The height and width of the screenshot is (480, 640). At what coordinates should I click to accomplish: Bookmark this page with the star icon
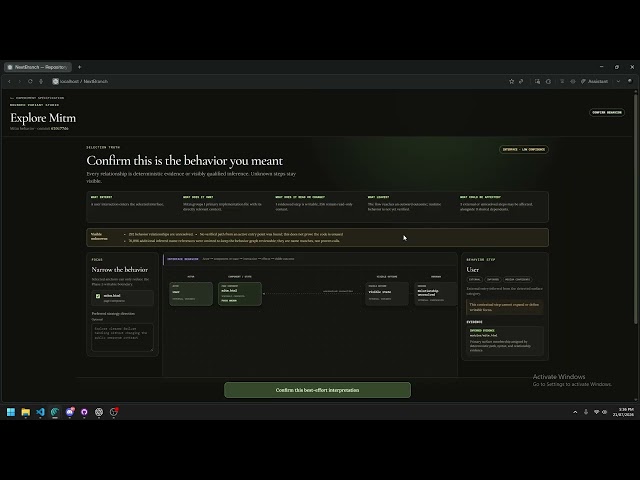coord(511,81)
